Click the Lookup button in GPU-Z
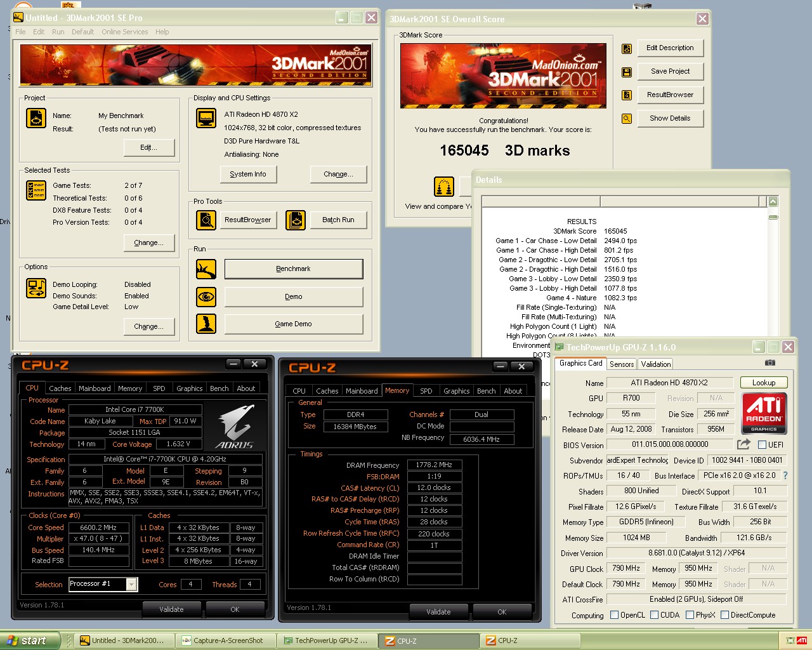 tap(764, 383)
